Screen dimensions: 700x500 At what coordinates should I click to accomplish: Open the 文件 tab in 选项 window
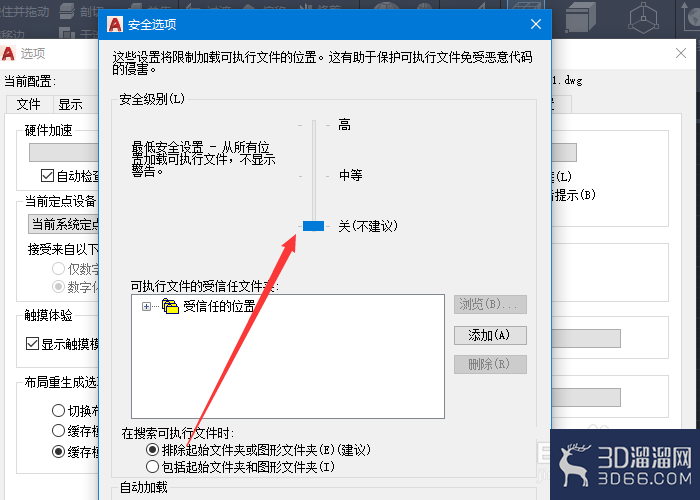pyautogui.click(x=29, y=104)
